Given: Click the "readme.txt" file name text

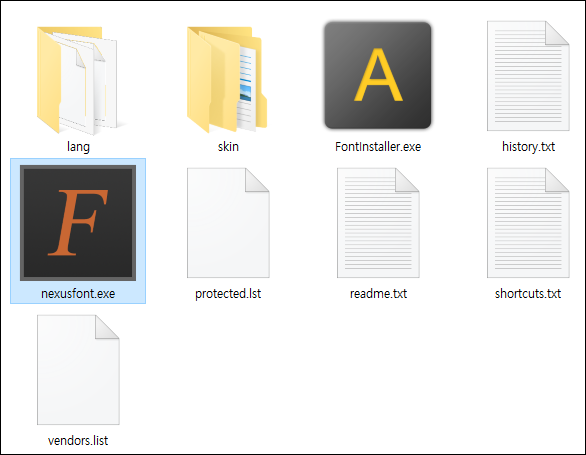Looking at the screenshot, I should click(378, 293).
